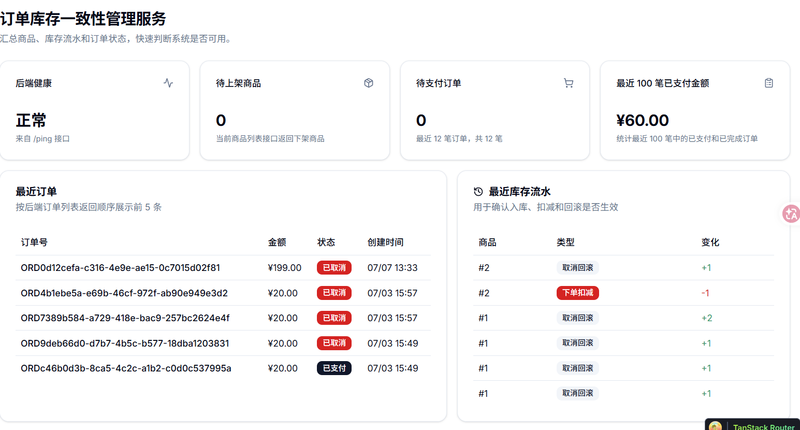Select order ORDc46b0d3b-8ca5-4c2c-a1b2-c0d0c537995a
The image size is (800, 430).
(x=126, y=368)
